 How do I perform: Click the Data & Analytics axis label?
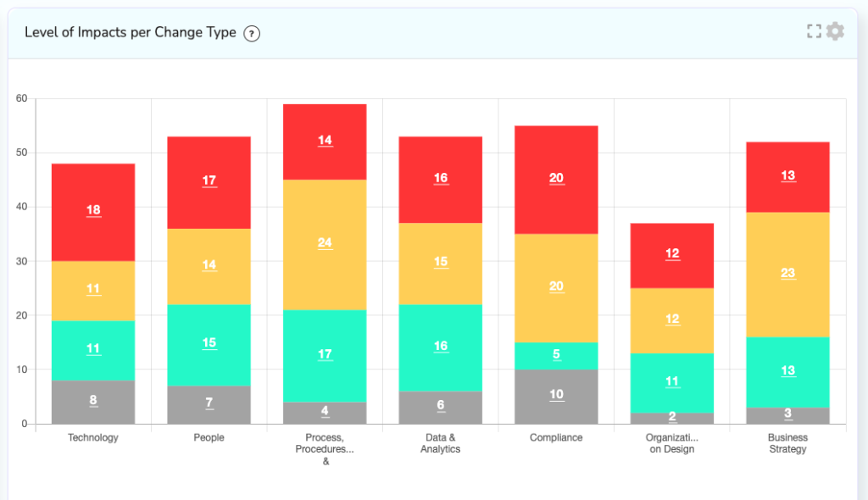click(x=440, y=443)
